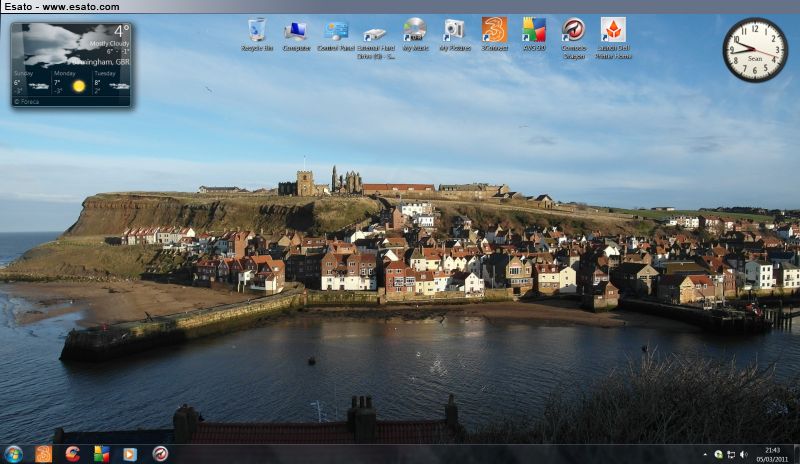Open the My Pictures shortcut
Viewport: 800px width, 464px height.
(x=454, y=30)
